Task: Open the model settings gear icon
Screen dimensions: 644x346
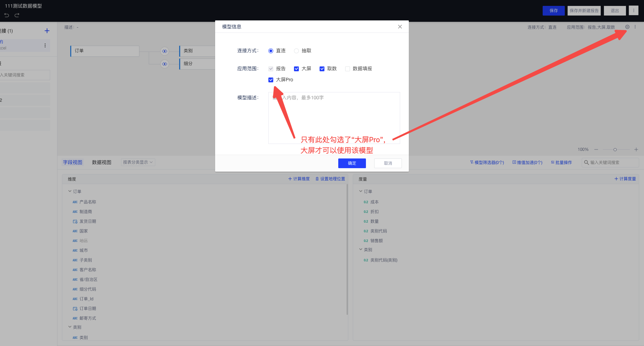Action: (x=627, y=27)
